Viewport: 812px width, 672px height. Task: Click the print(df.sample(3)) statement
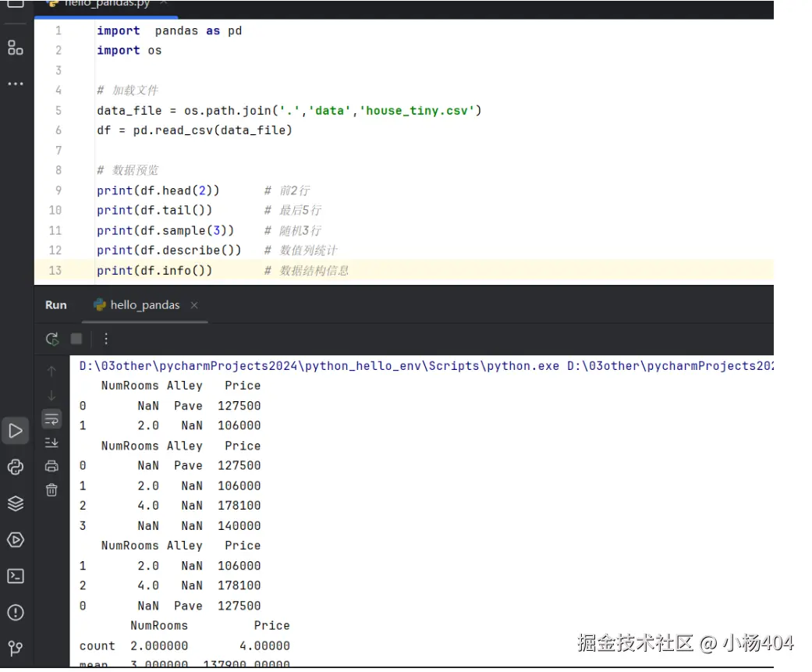click(165, 230)
